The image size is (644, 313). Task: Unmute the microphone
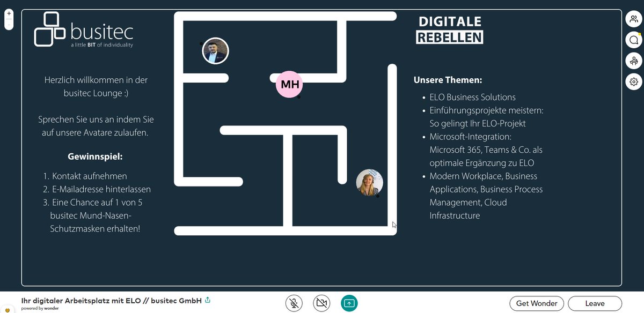tap(294, 303)
